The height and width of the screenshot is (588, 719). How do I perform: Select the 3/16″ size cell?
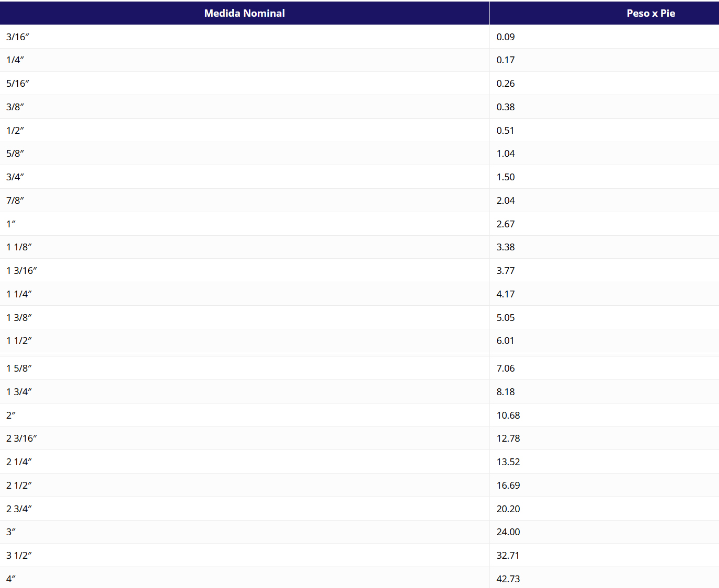[x=18, y=37]
